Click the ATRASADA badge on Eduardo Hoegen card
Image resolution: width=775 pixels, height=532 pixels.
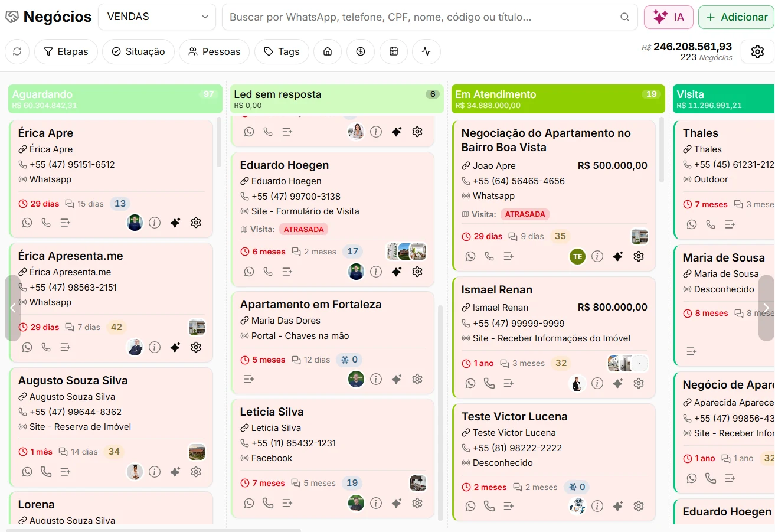pyautogui.click(x=303, y=229)
